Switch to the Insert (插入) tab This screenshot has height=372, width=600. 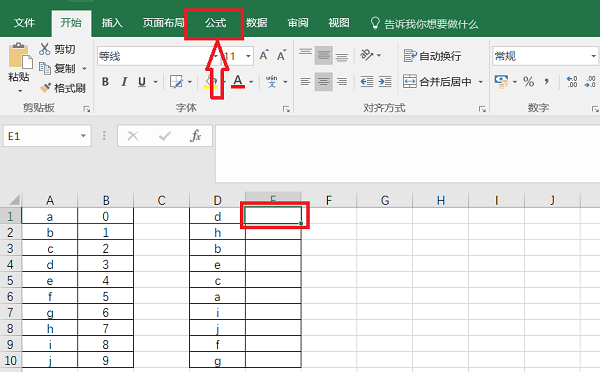point(112,23)
